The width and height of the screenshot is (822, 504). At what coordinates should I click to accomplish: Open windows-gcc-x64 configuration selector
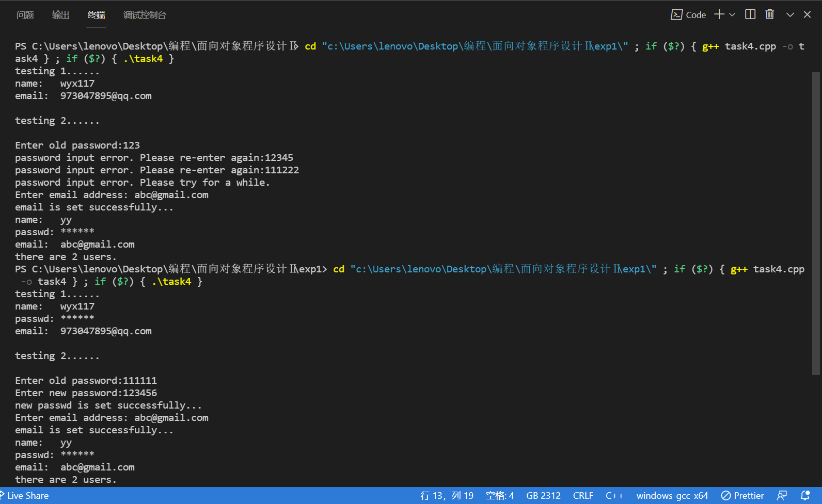pos(672,496)
